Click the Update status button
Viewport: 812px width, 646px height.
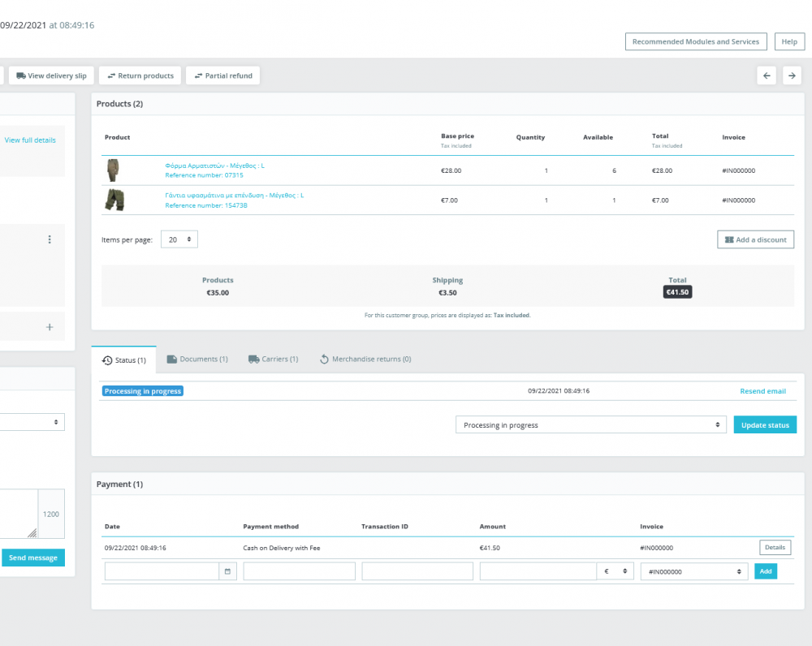pyautogui.click(x=765, y=425)
